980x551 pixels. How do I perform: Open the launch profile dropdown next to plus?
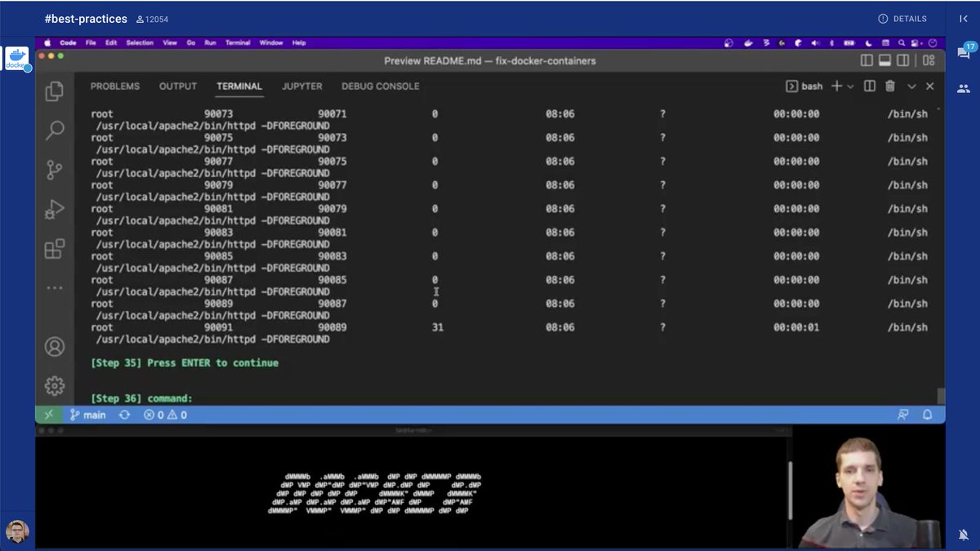(x=850, y=86)
